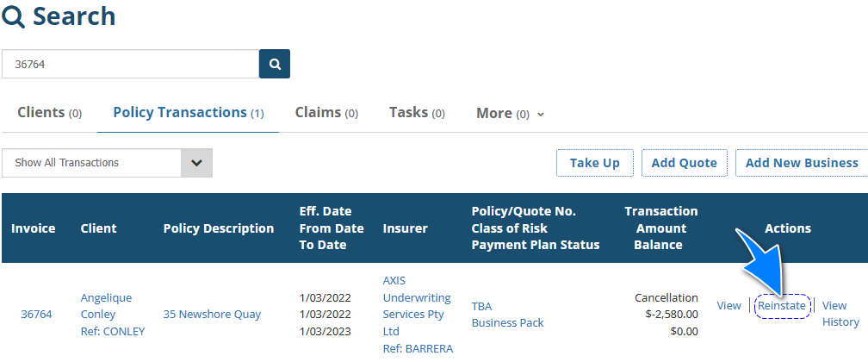The image size is (868, 362).
Task: Click the magnifier search button
Action: click(275, 64)
